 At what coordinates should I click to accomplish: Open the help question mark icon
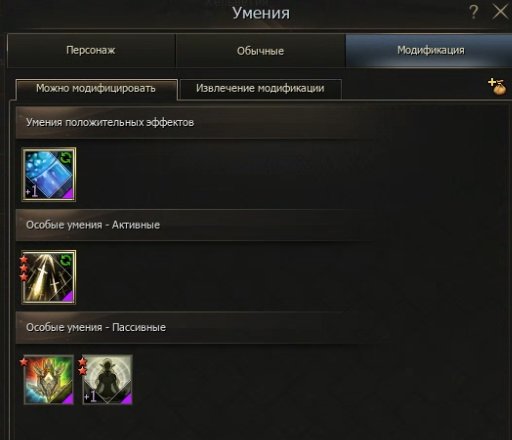pos(473,12)
